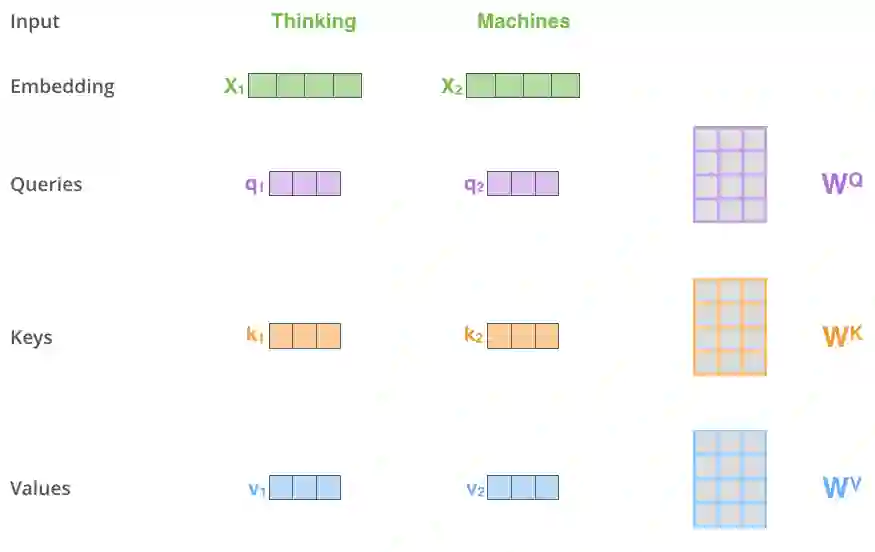Click the "Queries" row label
Viewport: 875px width, 552px height.
46,184
